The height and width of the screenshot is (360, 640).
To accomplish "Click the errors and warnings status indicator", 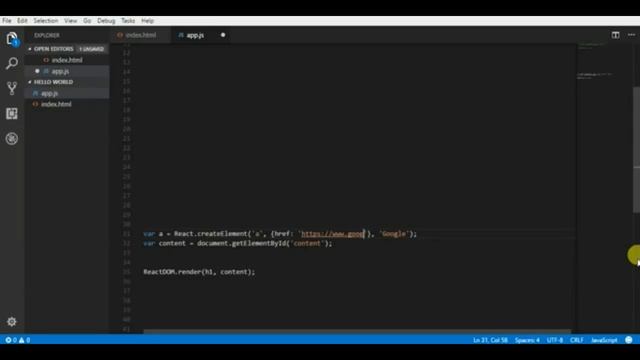I will point(18,340).
